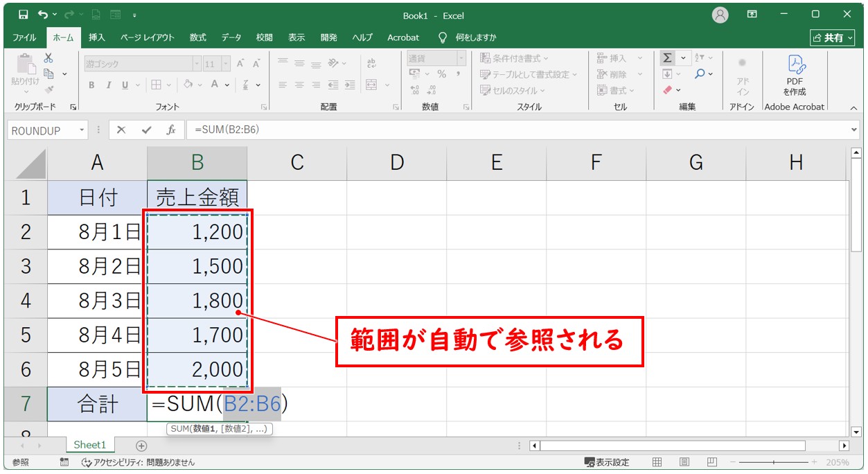This screenshot has width=868, height=474.
Task: Switch to the Formulas (数式) tab
Action: tap(198, 37)
